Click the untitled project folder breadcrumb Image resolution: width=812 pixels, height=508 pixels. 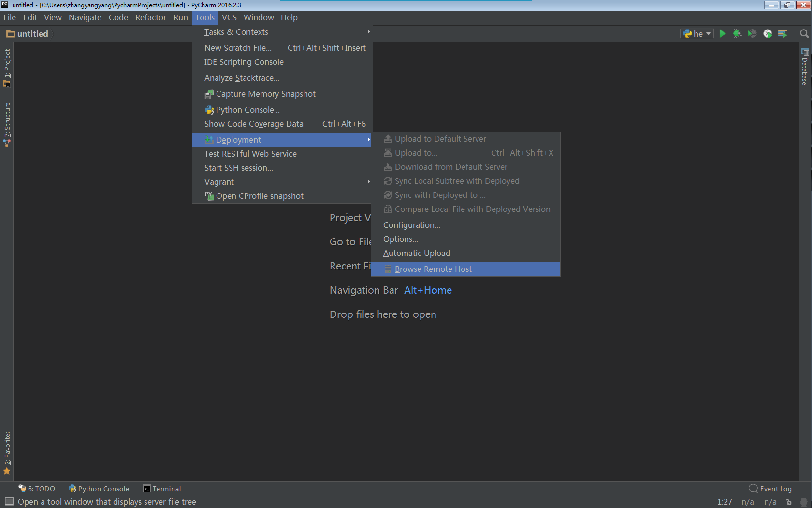click(28, 34)
